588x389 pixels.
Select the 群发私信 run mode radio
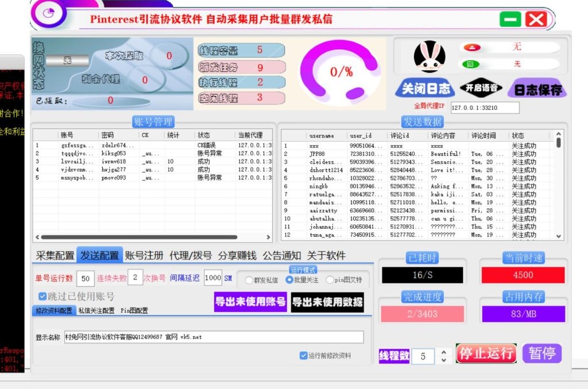[x=249, y=281]
